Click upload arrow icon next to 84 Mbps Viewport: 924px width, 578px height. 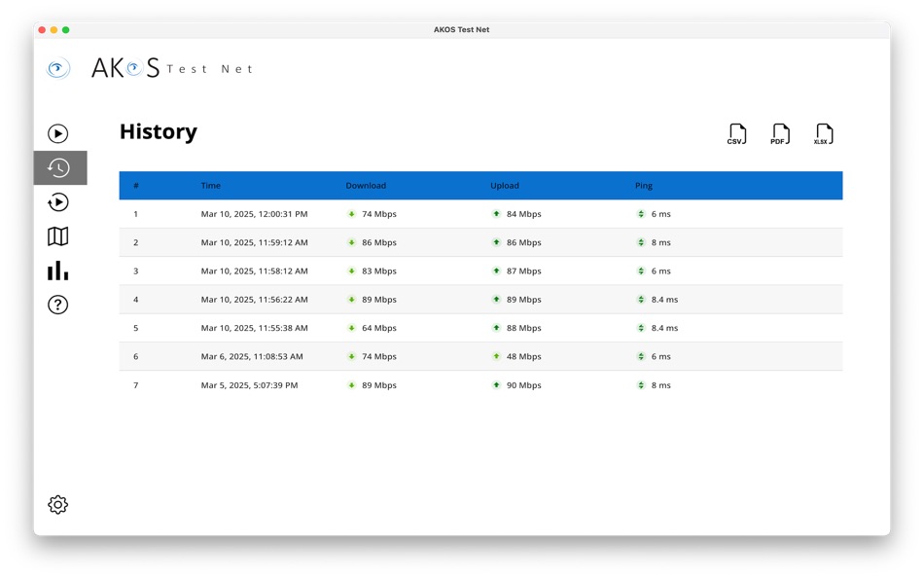tap(496, 214)
